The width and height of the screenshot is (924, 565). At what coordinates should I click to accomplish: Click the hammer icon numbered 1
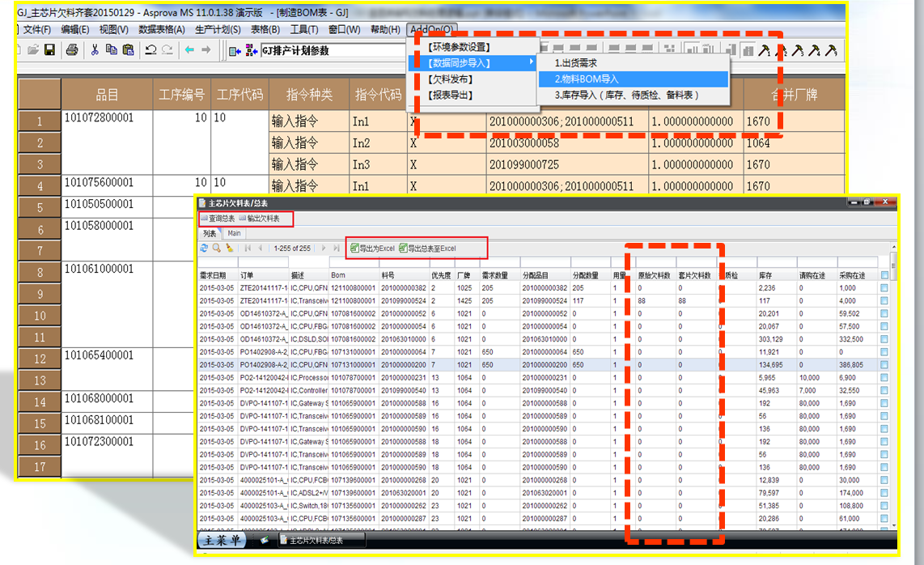tap(765, 51)
